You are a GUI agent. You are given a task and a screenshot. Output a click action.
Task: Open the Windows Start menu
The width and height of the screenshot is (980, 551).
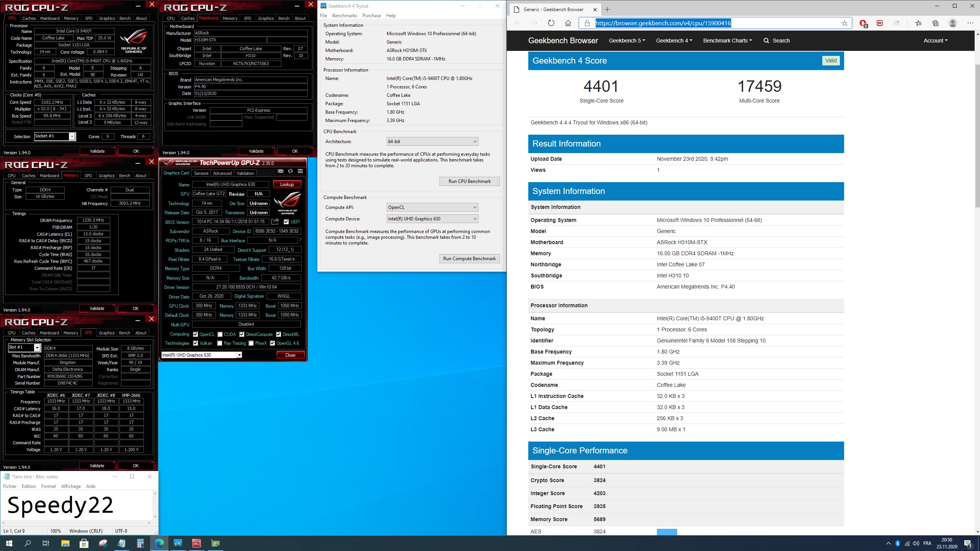click(9, 543)
